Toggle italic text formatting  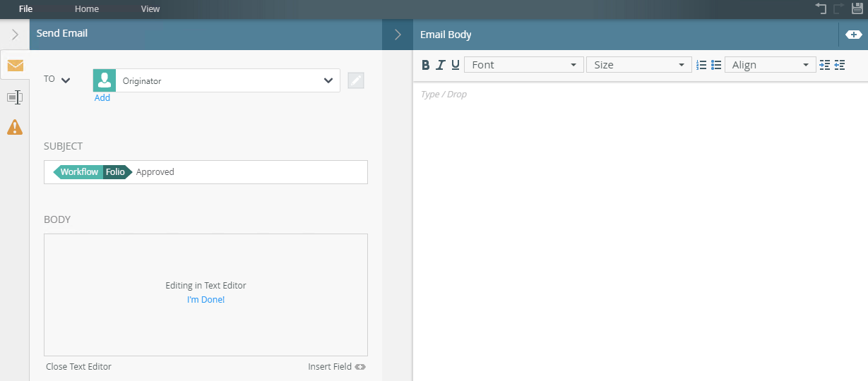coord(440,65)
